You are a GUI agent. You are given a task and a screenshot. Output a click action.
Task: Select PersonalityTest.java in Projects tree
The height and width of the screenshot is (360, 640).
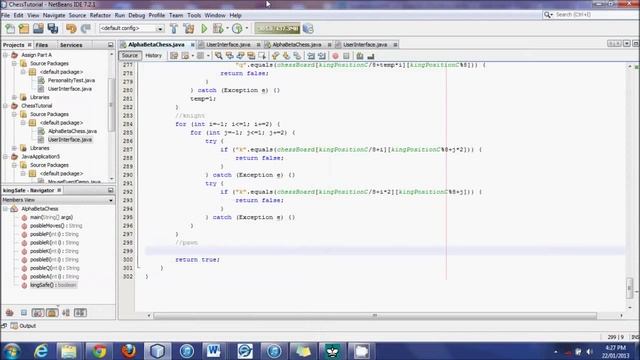[x=71, y=80]
